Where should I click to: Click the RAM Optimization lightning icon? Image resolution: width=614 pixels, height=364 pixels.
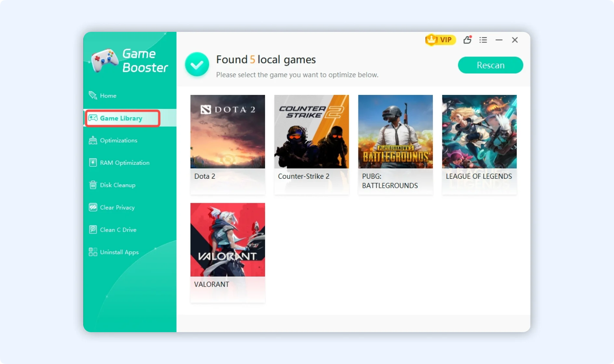tap(93, 162)
